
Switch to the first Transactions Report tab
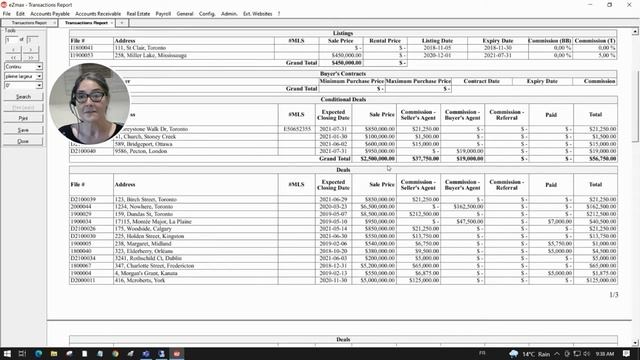[x=29, y=23]
